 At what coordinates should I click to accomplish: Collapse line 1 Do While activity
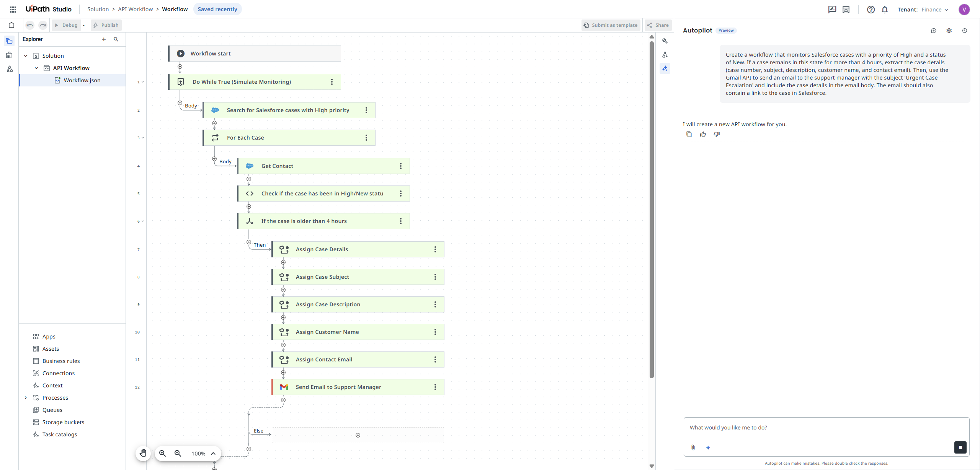(x=143, y=82)
